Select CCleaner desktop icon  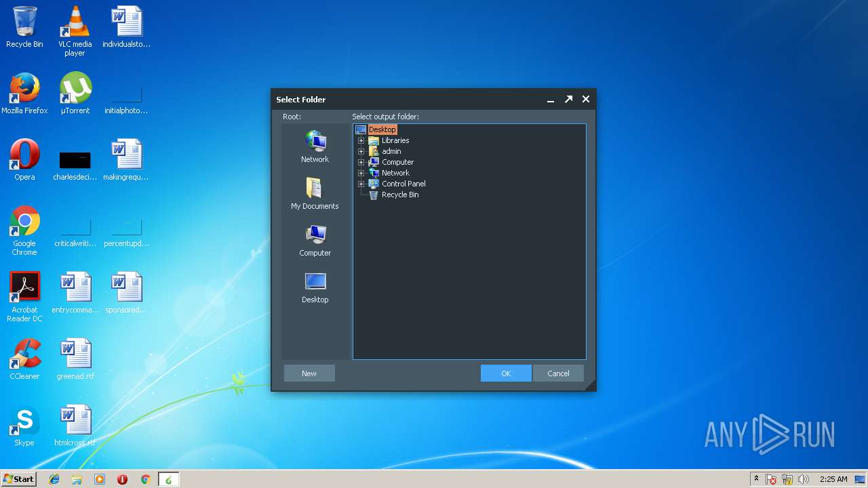[x=24, y=359]
